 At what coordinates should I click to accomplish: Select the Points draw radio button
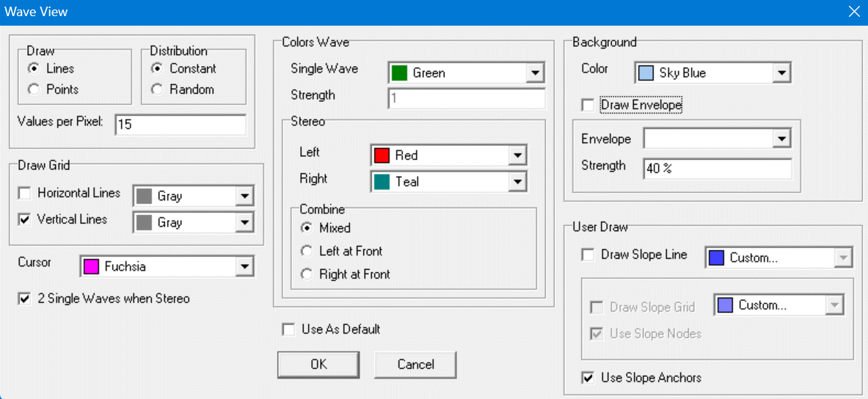coord(33,89)
